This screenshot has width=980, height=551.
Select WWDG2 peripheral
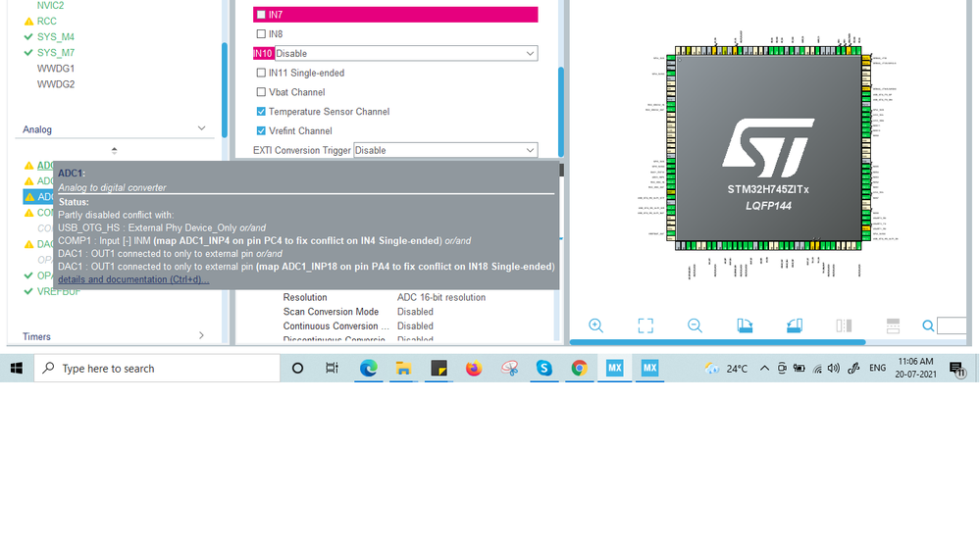point(56,83)
